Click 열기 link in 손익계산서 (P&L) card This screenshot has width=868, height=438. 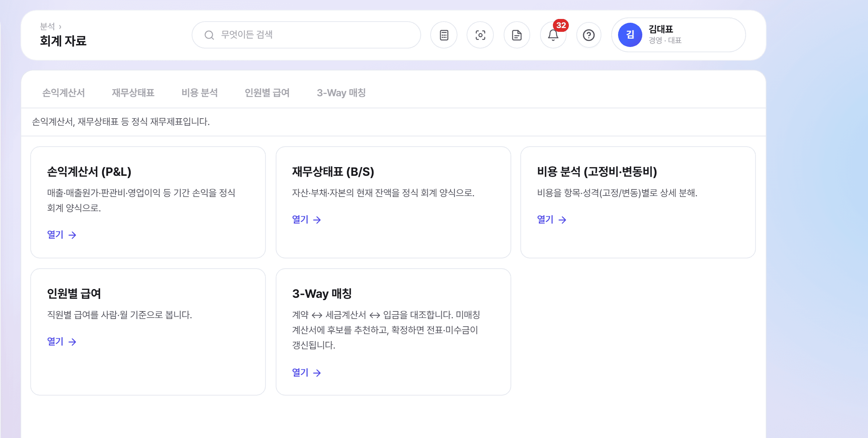(62, 235)
